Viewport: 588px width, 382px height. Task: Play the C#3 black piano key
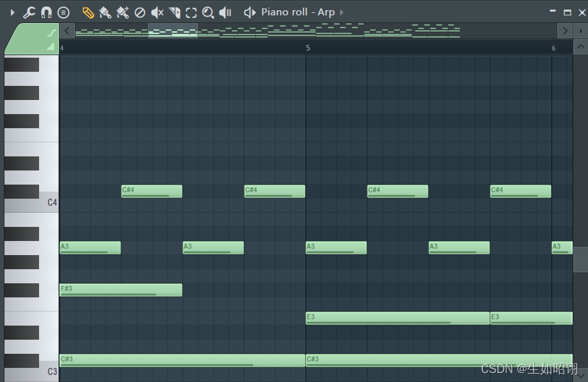coord(22,361)
